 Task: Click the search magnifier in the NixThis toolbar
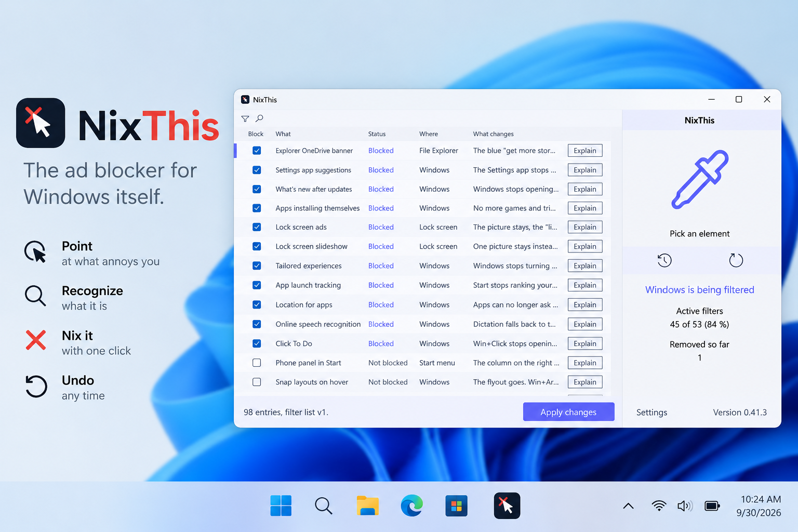pos(259,118)
